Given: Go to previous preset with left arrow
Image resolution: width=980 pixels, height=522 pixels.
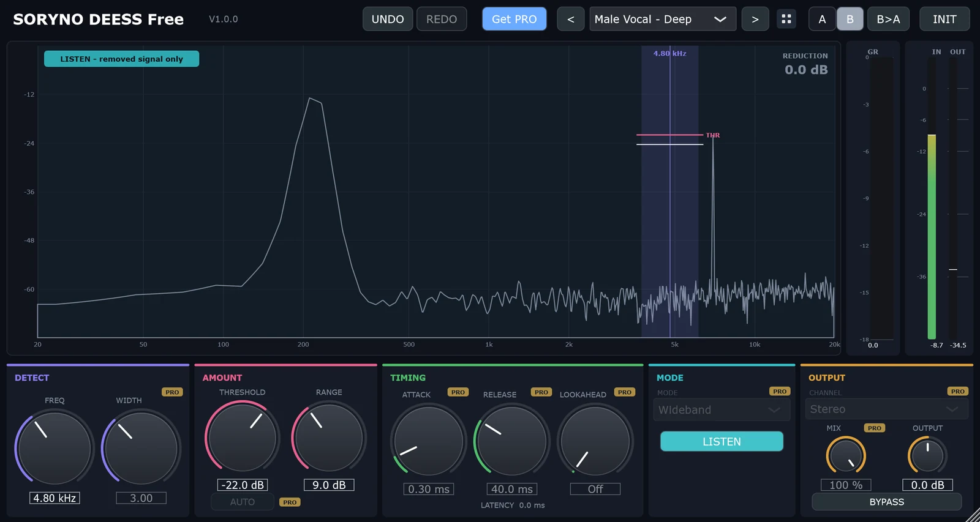Looking at the screenshot, I should click(x=571, y=19).
